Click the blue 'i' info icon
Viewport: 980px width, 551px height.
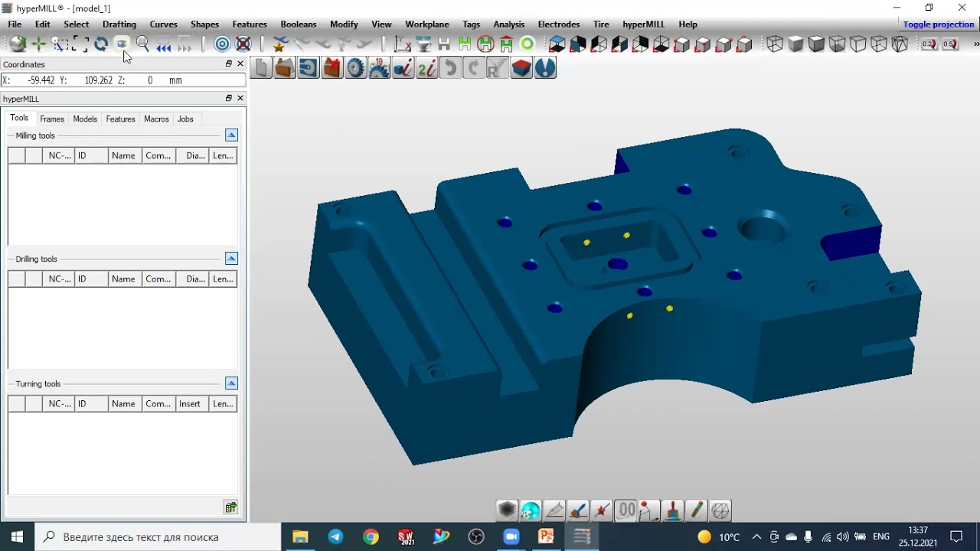coord(403,68)
